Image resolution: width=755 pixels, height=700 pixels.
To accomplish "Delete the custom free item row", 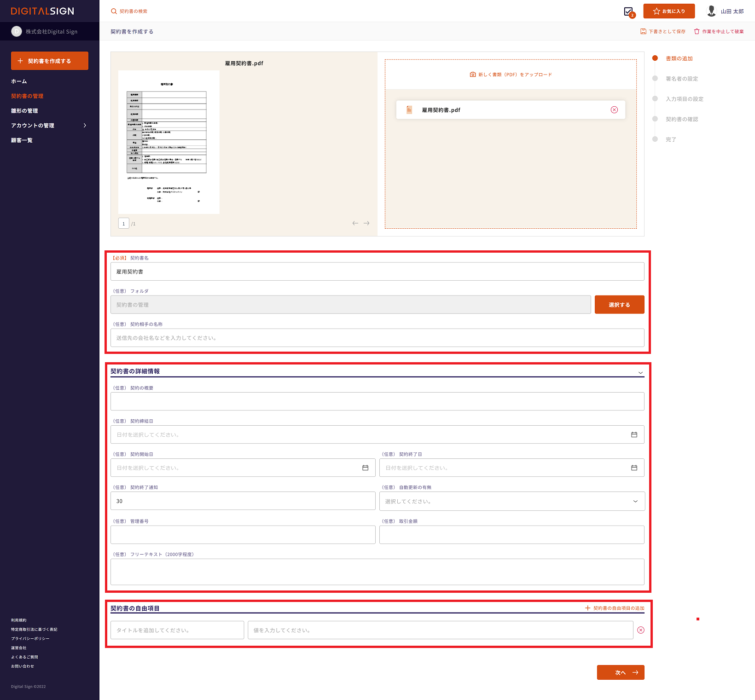I will pyautogui.click(x=640, y=630).
